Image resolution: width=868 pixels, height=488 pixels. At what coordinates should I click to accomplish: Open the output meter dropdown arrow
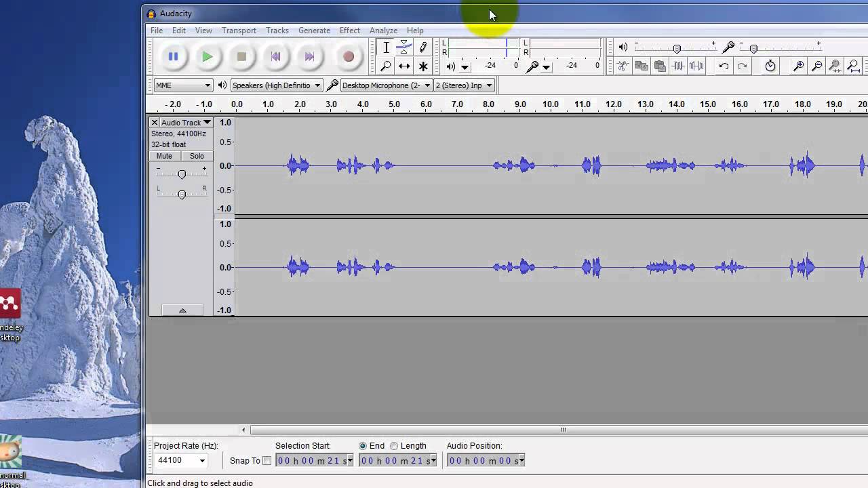tap(465, 66)
